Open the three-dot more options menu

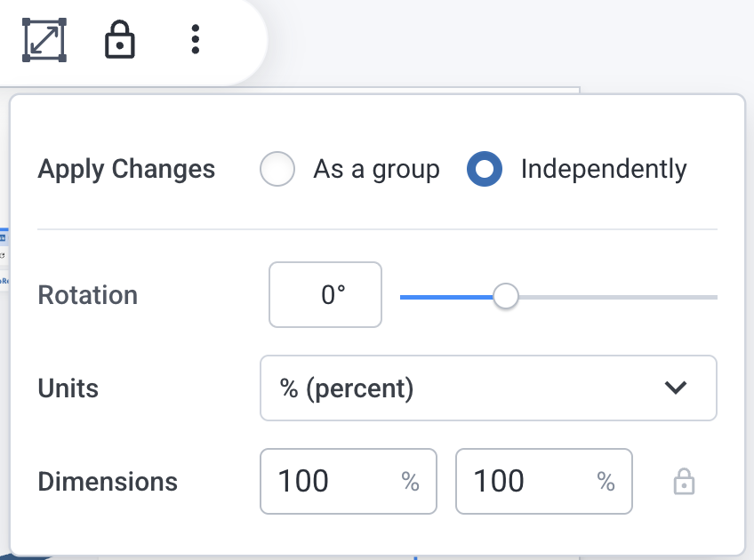pos(196,40)
